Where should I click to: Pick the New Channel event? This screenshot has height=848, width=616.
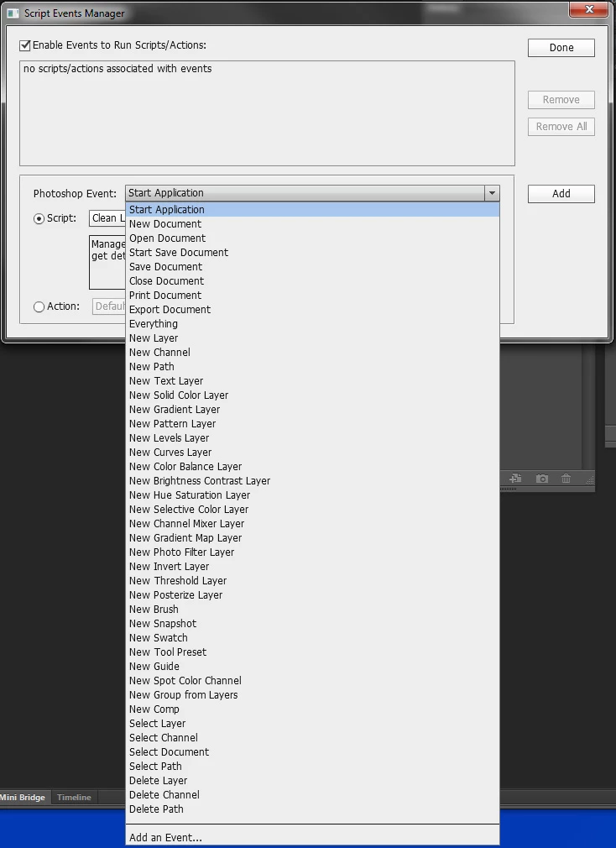pos(312,352)
